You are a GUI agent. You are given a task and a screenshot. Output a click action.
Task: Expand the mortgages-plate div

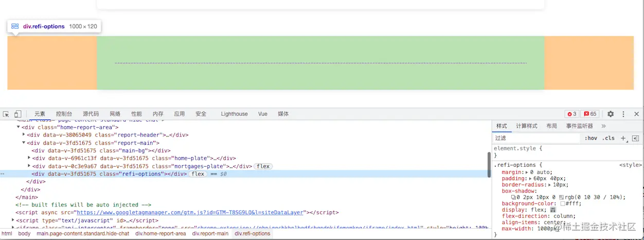29,166
